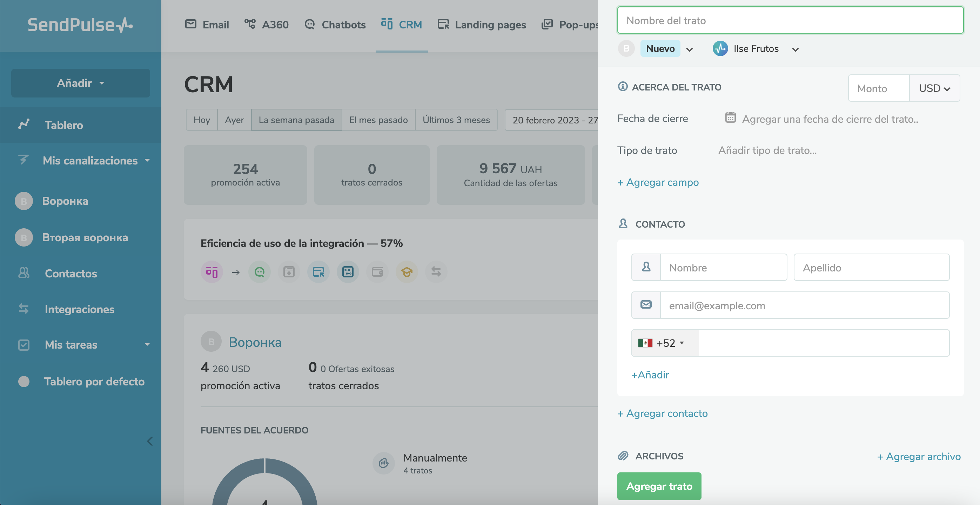Click the Nombre del trato field
980x505 pixels.
click(x=790, y=21)
